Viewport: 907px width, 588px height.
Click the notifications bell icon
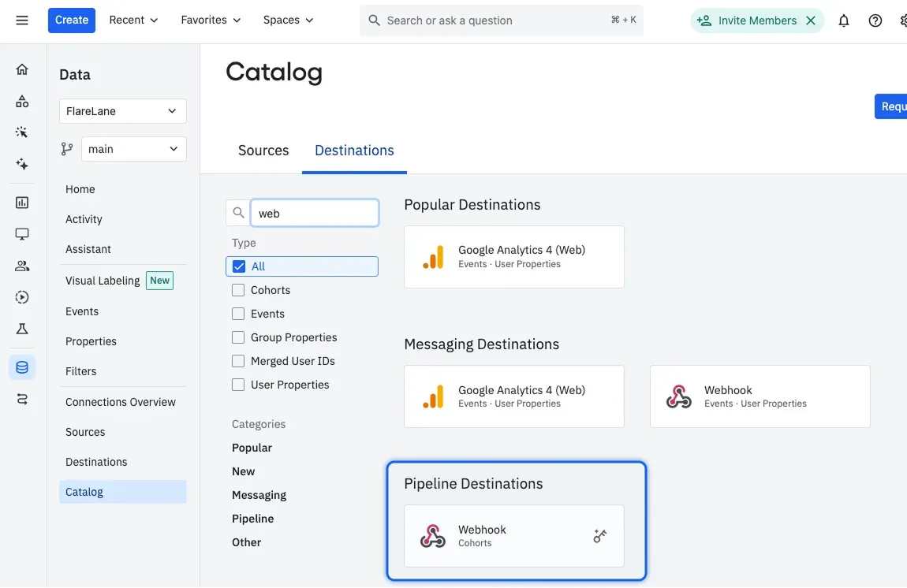point(844,20)
